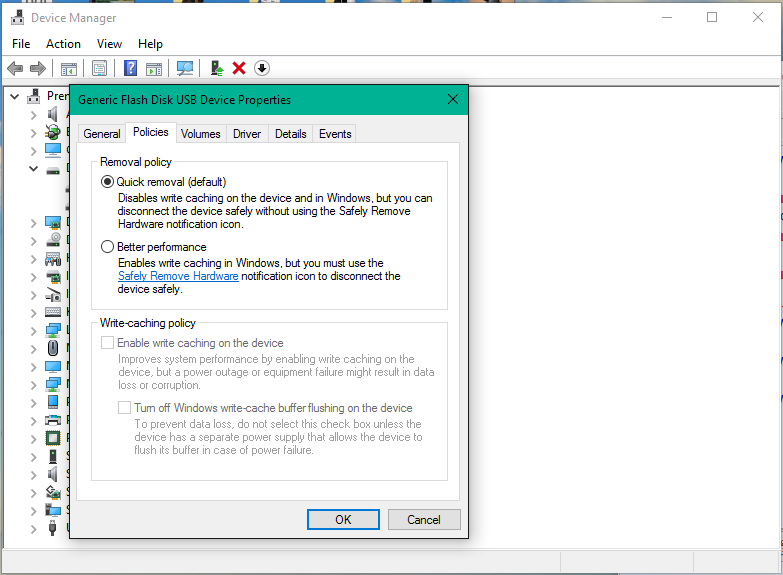Click the Disable device down-arrow toolbar icon
The height and width of the screenshot is (575, 783).
click(262, 68)
